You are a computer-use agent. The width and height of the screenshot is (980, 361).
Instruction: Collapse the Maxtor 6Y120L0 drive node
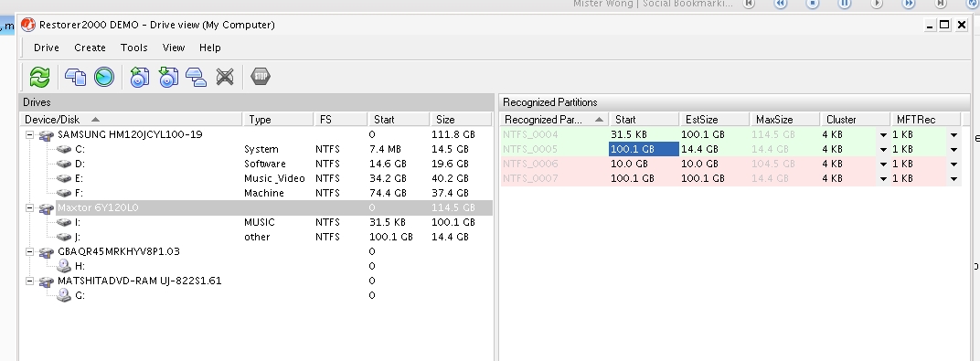(x=29, y=208)
